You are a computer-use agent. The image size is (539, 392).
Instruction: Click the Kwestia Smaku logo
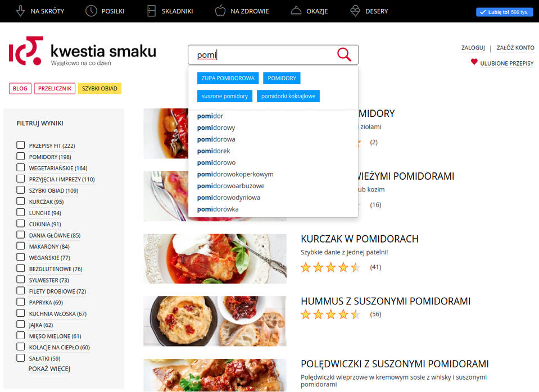[x=83, y=51]
